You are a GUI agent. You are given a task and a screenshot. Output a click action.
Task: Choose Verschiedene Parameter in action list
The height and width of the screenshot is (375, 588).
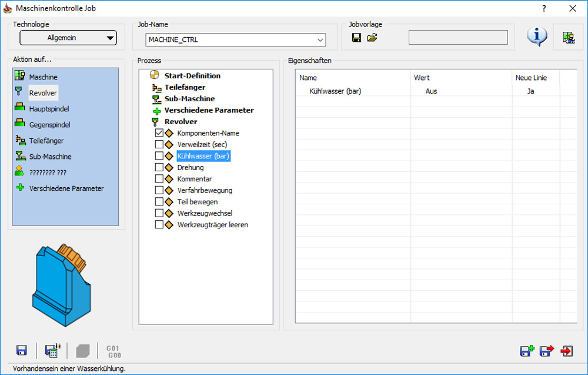coord(66,188)
